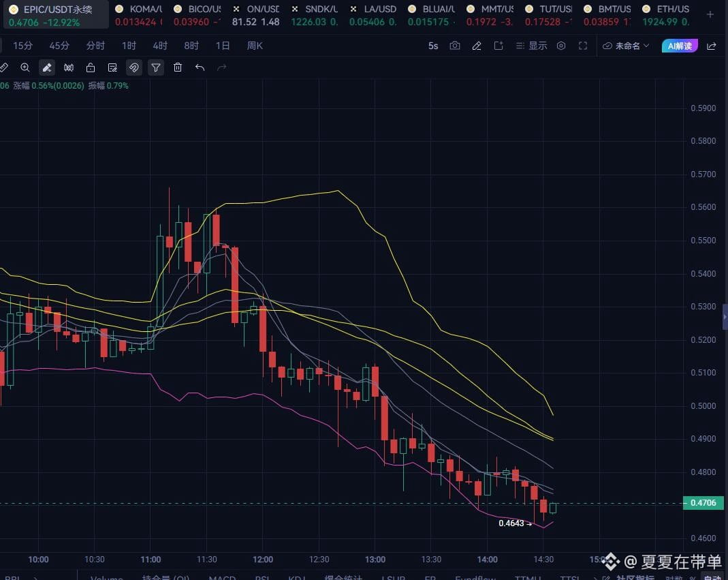Switch to the 1时 timeframe
The width and height of the screenshot is (728, 580).
129,46
